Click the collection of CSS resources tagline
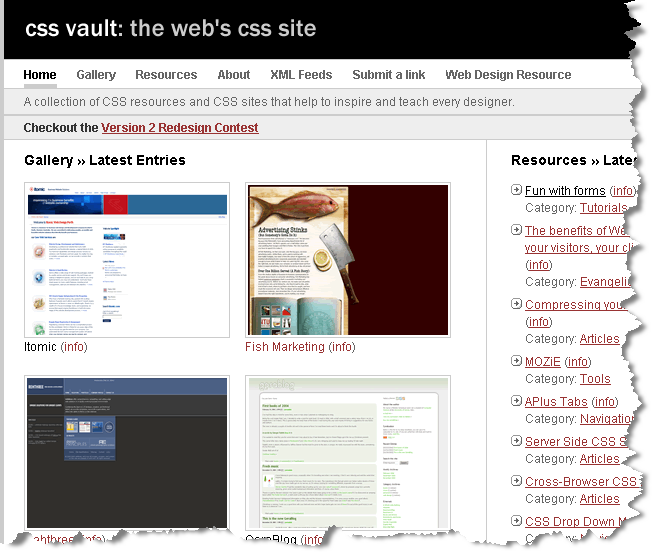Image resolution: width=652 pixels, height=552 pixels. (x=269, y=102)
